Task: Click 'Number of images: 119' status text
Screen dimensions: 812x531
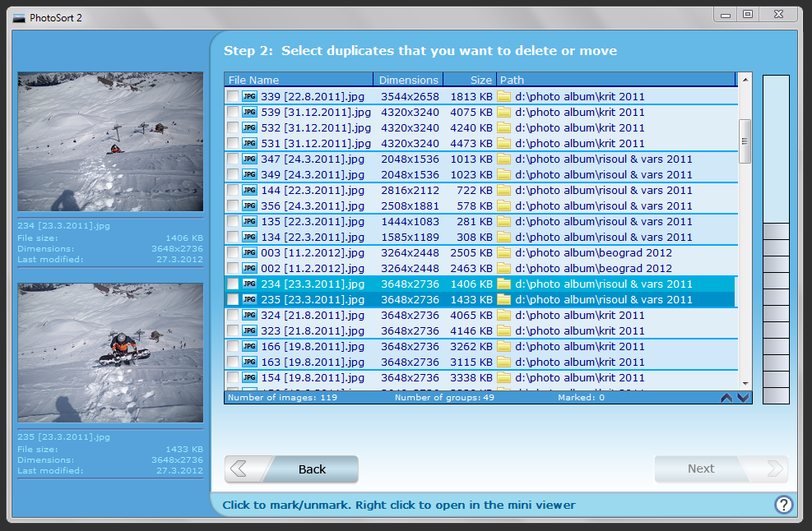Action: tap(282, 398)
